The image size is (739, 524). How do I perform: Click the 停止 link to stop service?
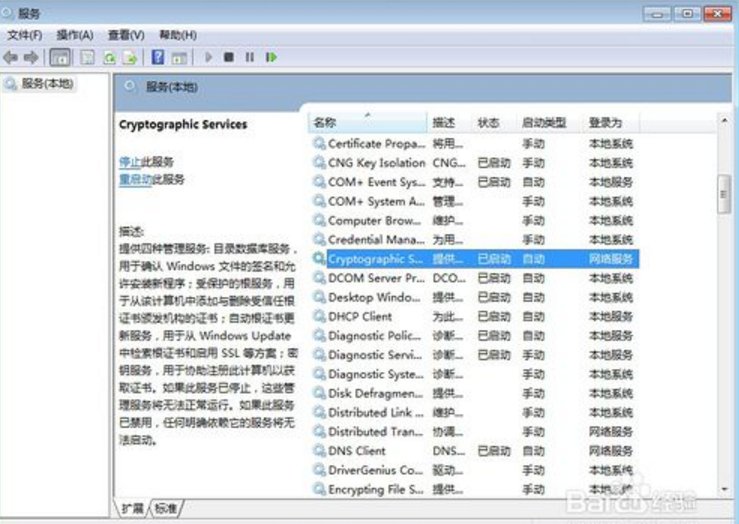click(x=130, y=162)
